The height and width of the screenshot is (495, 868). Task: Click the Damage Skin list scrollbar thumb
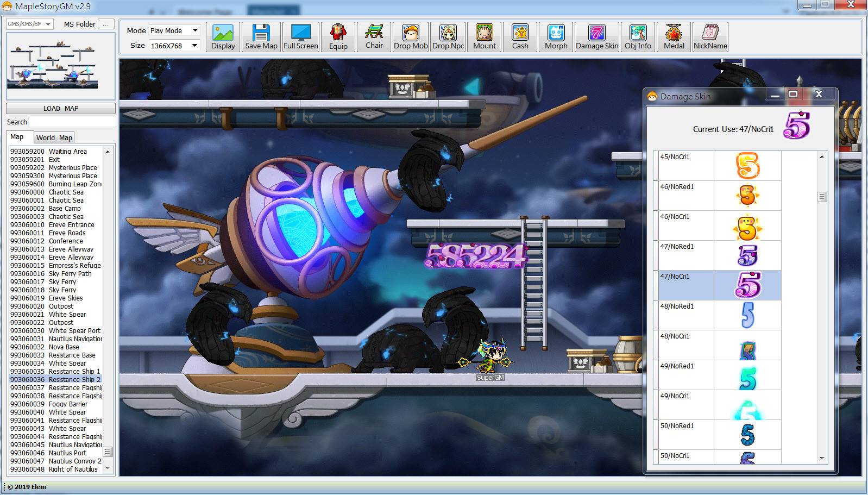click(822, 197)
